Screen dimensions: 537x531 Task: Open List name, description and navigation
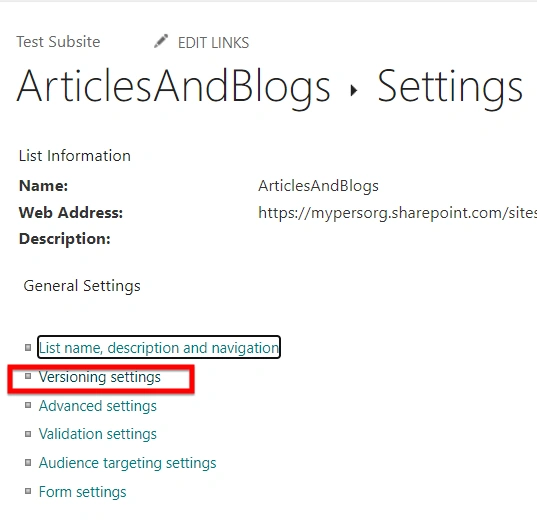click(159, 348)
